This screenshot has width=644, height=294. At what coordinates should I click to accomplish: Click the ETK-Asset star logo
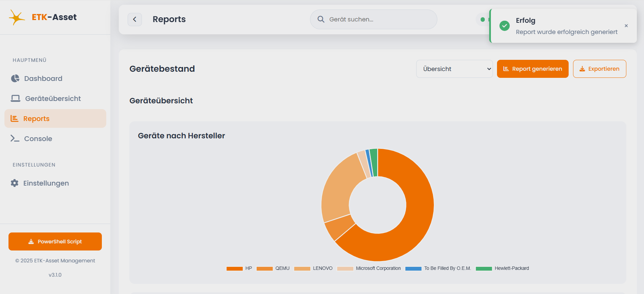coord(17,17)
